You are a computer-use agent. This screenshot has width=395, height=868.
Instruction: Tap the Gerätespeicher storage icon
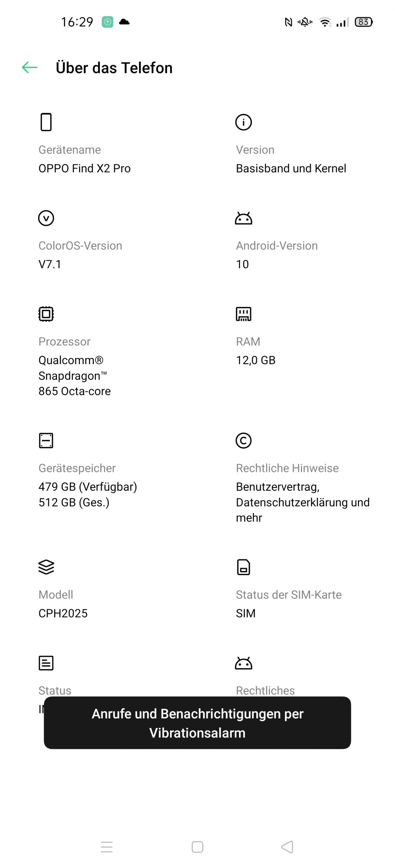pos(46,440)
